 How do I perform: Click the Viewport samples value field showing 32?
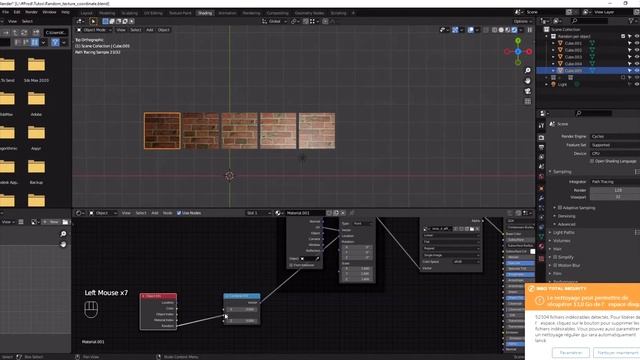coord(615,197)
